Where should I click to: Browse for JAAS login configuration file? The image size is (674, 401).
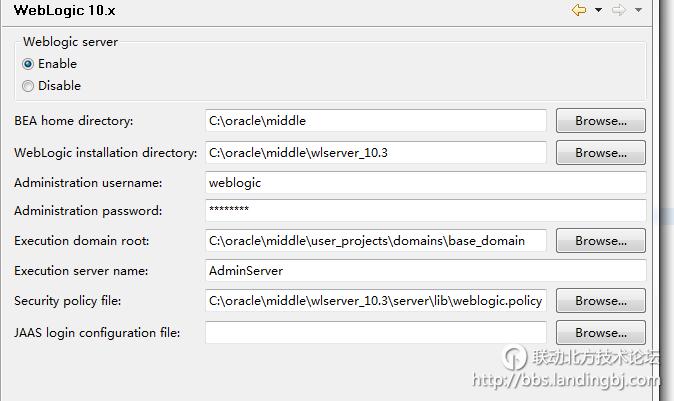point(600,333)
